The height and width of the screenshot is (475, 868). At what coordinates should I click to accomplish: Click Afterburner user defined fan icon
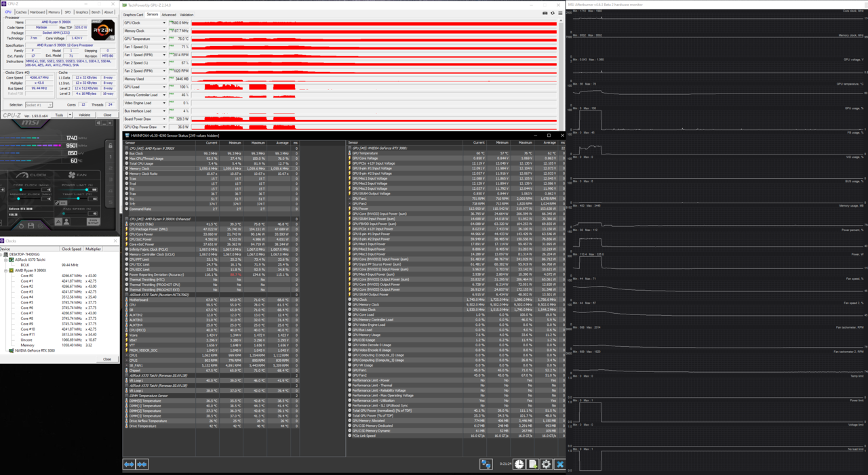[x=66, y=222]
